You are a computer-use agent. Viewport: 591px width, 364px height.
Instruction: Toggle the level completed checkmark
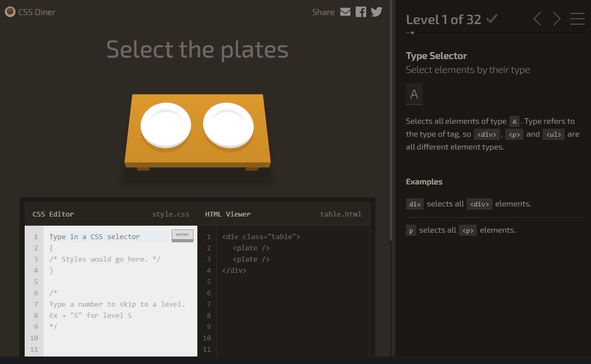(491, 19)
